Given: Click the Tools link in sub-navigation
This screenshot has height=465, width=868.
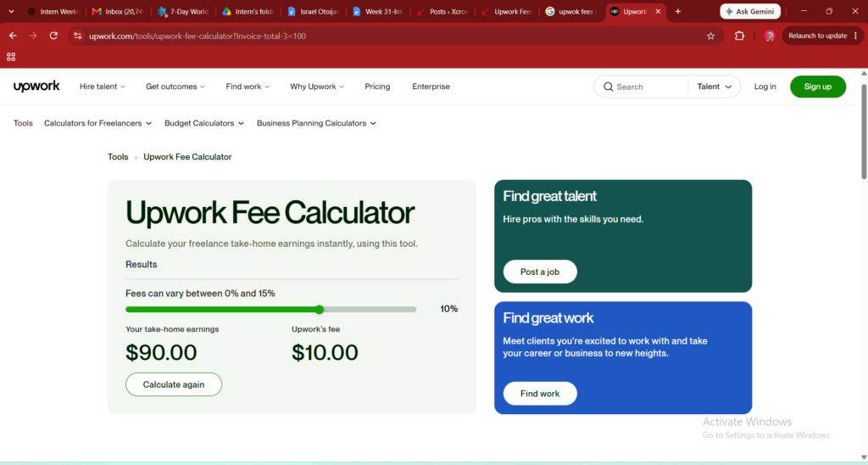Looking at the screenshot, I should [x=23, y=123].
